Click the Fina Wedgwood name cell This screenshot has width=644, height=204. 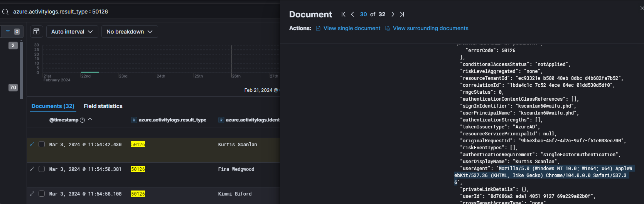coord(236,169)
